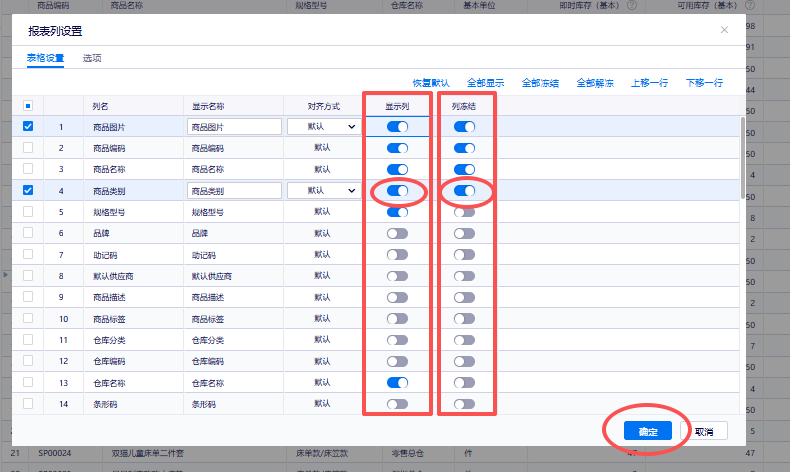The image size is (790, 472).
Task: Uncheck the checkbox for row 1 商品图片
Action: (x=28, y=127)
